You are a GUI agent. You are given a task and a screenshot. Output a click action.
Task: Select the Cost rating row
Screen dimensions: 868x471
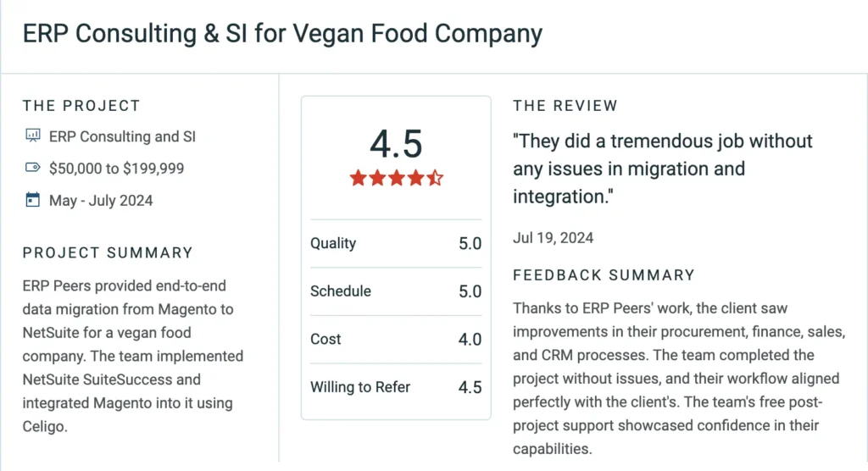click(396, 339)
